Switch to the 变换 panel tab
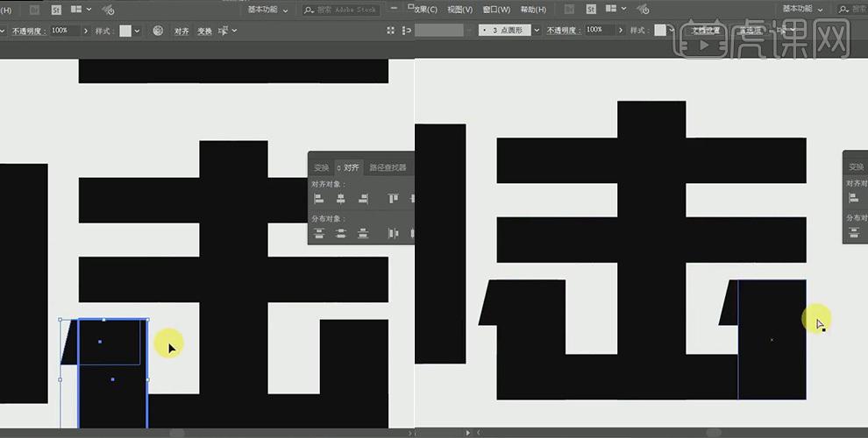868x438 pixels. [321, 167]
